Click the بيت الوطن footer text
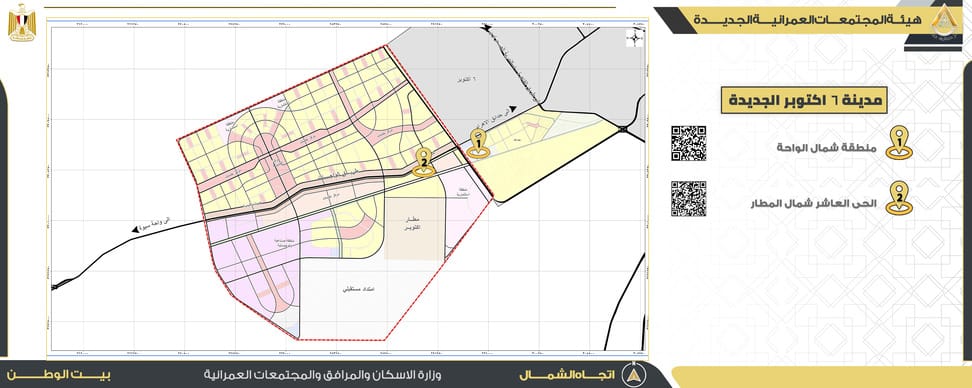This screenshot has width=972, height=388. (60, 375)
